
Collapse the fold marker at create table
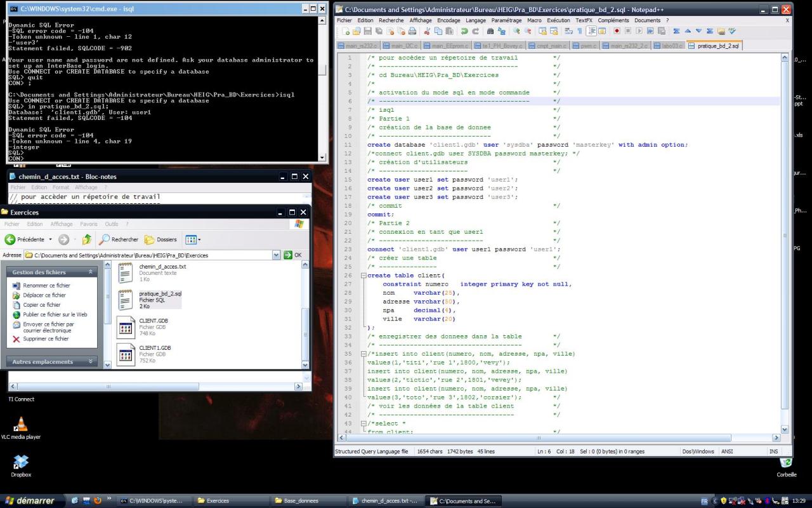click(363, 276)
